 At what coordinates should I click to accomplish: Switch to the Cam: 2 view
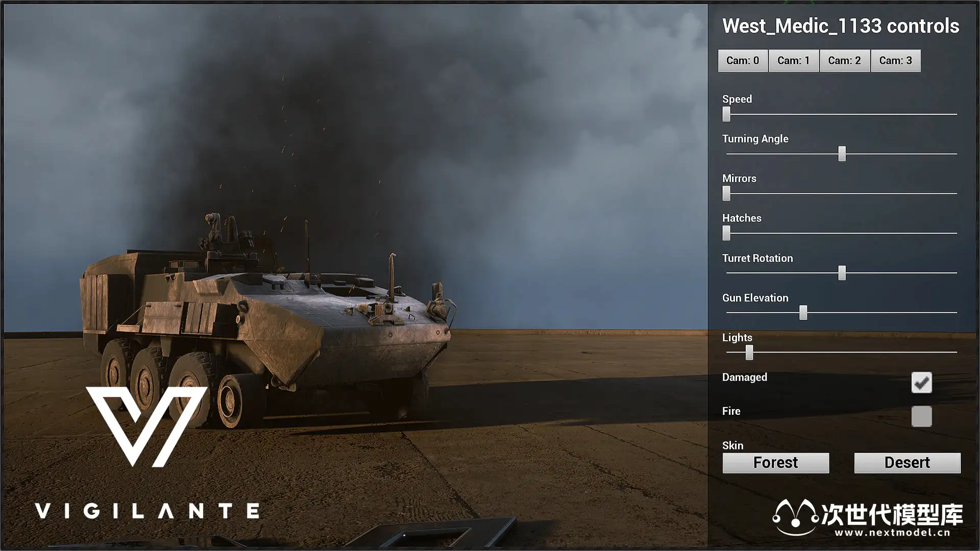point(845,61)
